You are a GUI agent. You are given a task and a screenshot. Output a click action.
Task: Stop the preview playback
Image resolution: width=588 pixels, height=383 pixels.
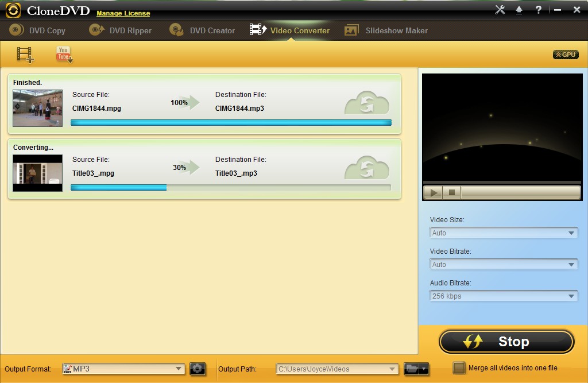tap(452, 193)
